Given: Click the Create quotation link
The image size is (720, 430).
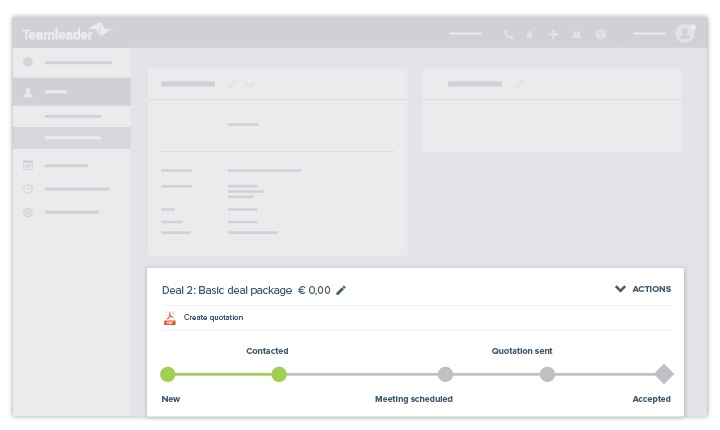Looking at the screenshot, I should tap(214, 317).
